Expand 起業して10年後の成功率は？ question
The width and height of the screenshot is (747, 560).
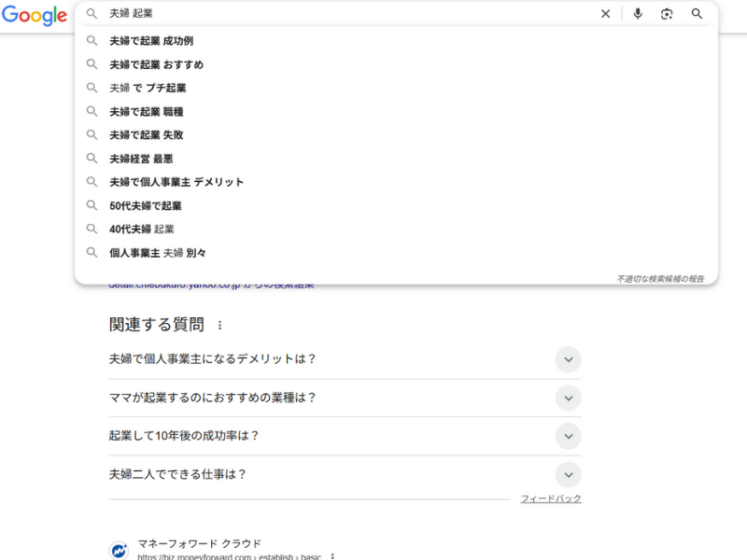(568, 436)
